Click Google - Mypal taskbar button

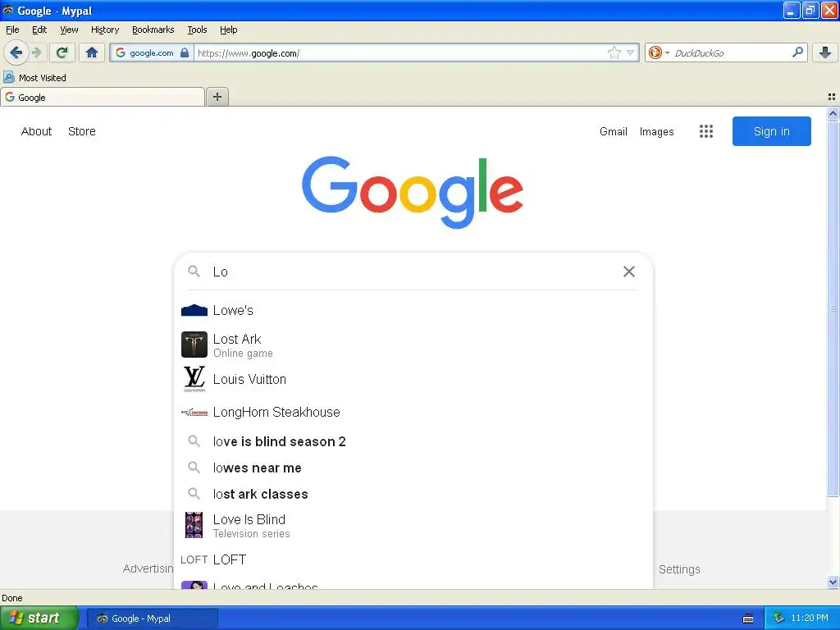152,619
